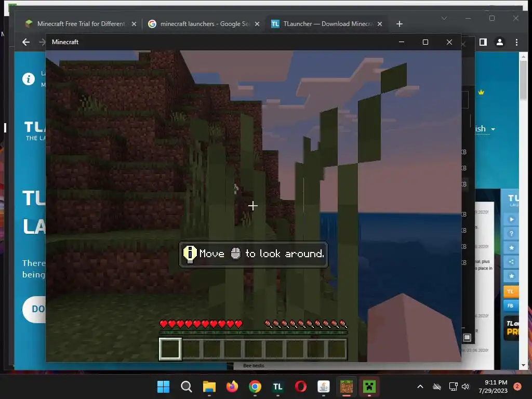The width and height of the screenshot is (532, 399).
Task: Click the crown premium icon on TLauncher page
Action: pos(481,92)
